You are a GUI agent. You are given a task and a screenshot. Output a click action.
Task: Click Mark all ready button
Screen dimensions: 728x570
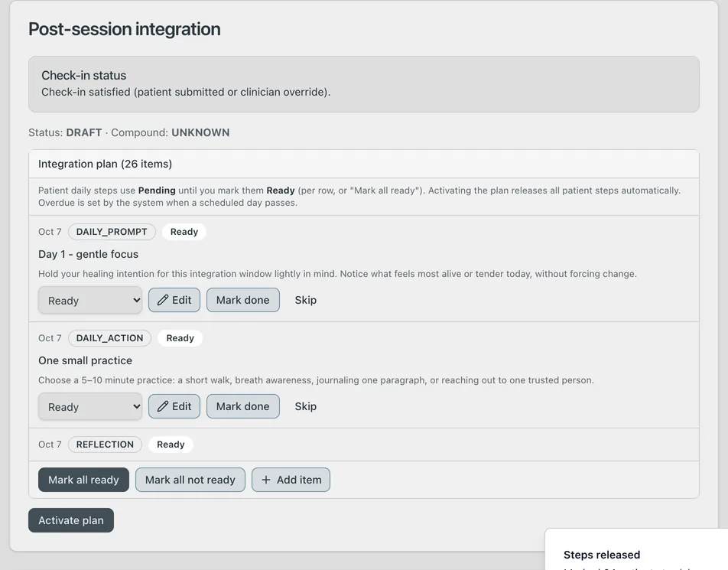point(83,480)
